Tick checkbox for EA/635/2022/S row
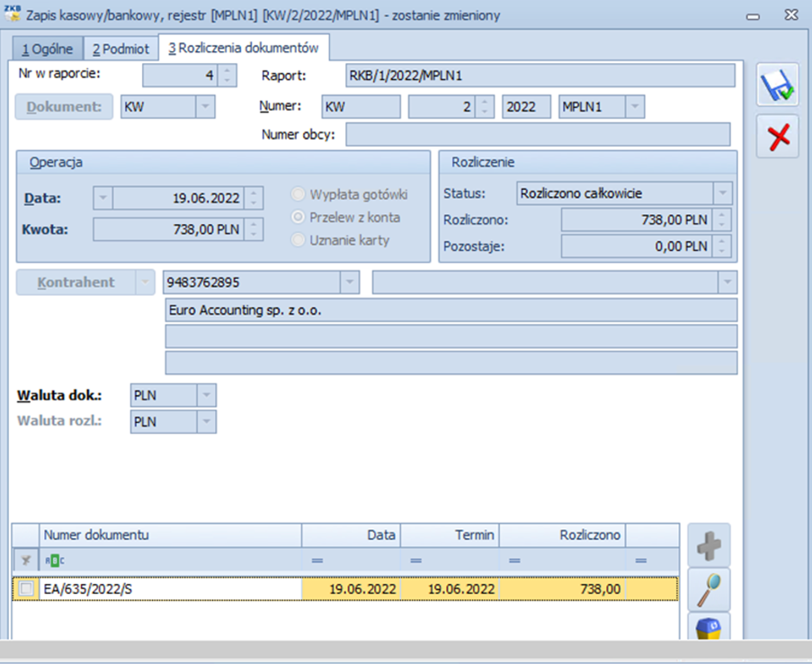 click(26, 588)
